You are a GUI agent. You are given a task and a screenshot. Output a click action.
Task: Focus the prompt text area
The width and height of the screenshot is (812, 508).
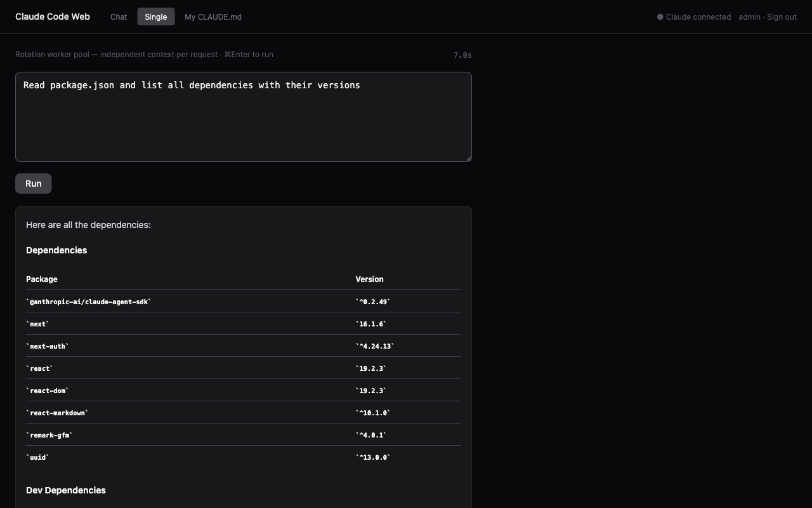point(244,117)
